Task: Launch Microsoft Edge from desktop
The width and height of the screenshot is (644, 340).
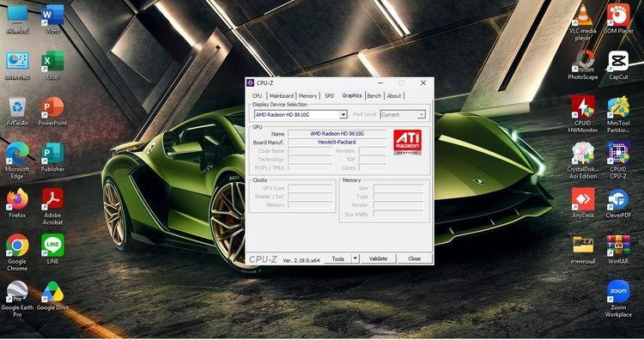Action: coord(17,161)
